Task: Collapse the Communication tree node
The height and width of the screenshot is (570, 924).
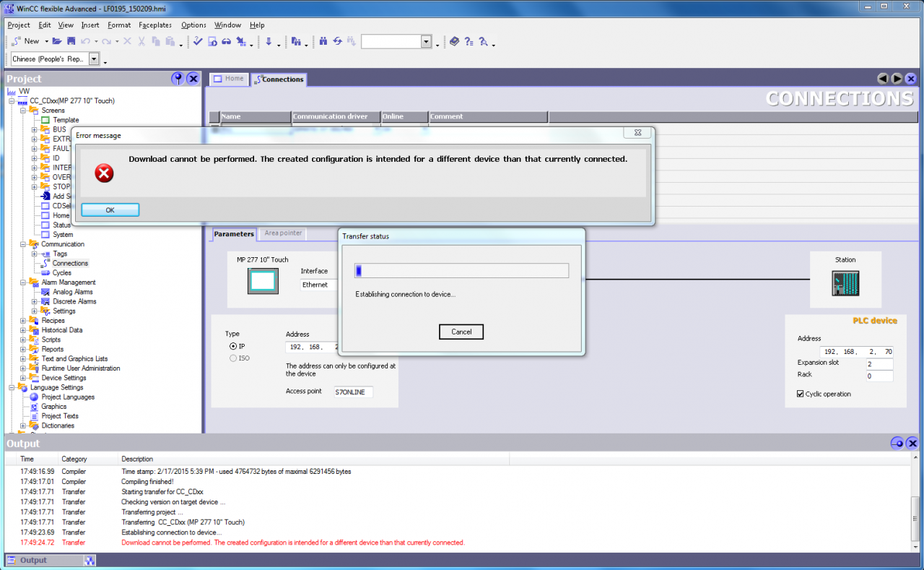Action: 23,244
